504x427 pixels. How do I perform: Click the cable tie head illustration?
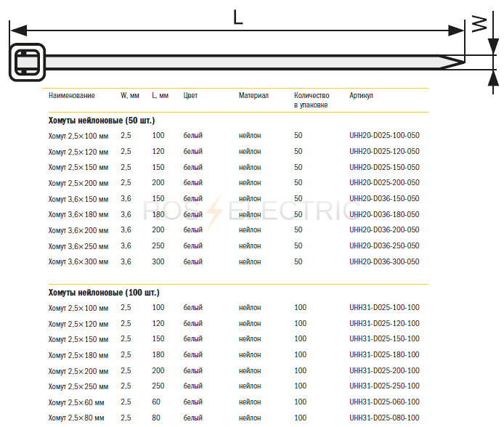(28, 62)
